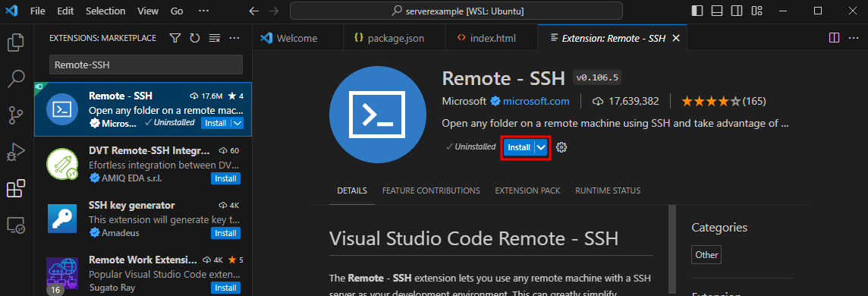The width and height of the screenshot is (868, 296).
Task: Expand Install dropdown arrow in details page
Action: (x=542, y=148)
